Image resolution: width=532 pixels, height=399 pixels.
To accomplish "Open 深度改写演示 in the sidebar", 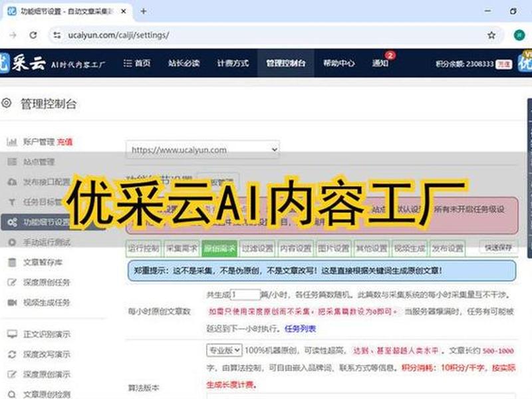I will (x=47, y=354).
